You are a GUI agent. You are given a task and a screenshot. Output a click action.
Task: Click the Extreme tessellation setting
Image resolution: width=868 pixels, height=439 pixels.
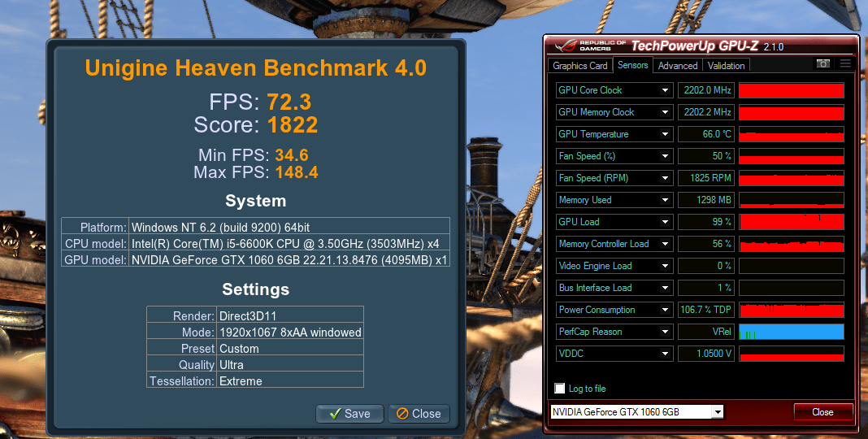[x=241, y=380]
